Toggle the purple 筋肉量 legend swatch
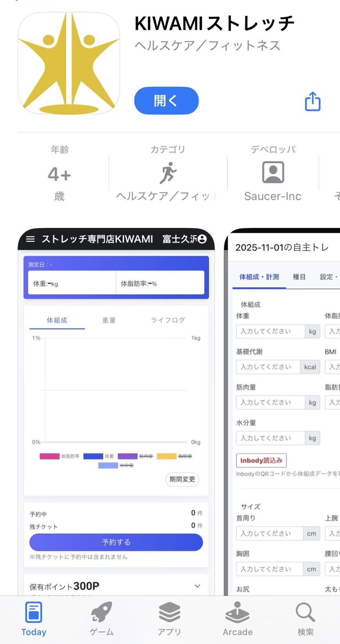The image size is (340, 644). click(x=127, y=456)
